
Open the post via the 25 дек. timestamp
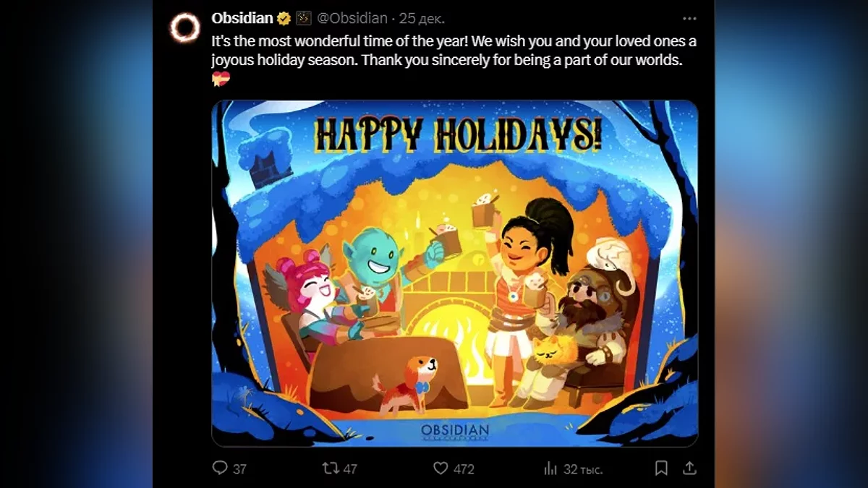(422, 18)
